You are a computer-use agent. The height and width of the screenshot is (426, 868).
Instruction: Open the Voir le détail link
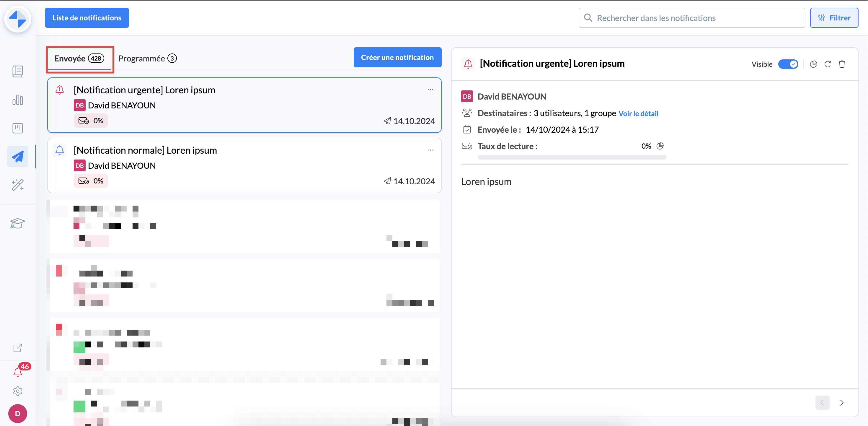point(638,113)
